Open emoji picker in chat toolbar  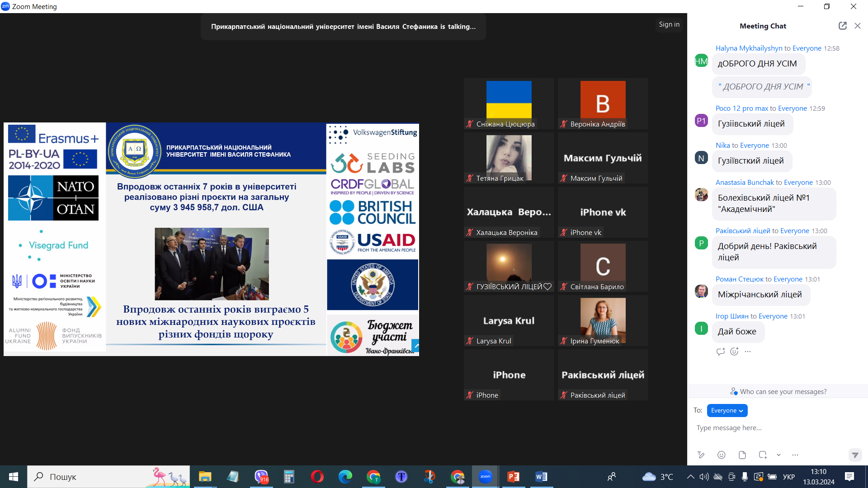(x=722, y=455)
